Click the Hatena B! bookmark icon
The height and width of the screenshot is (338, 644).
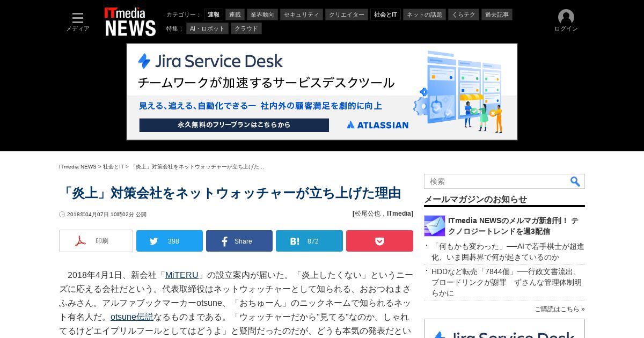(295, 241)
